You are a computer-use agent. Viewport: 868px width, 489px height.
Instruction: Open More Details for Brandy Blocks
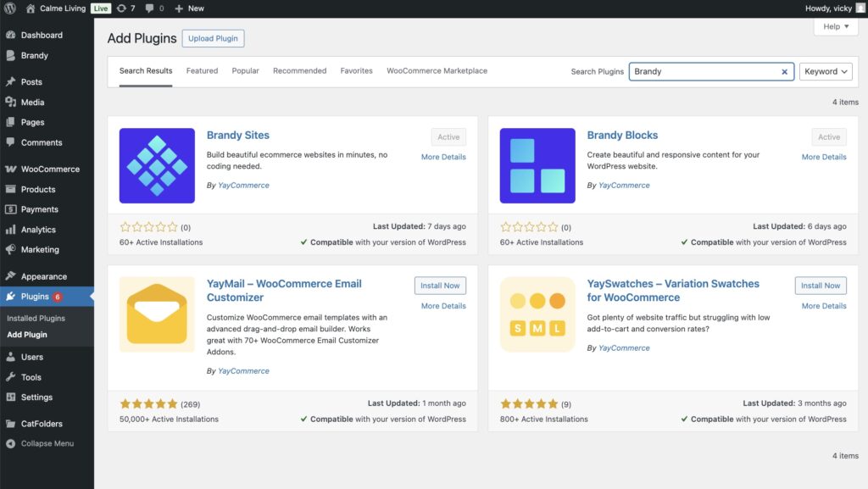(x=824, y=157)
